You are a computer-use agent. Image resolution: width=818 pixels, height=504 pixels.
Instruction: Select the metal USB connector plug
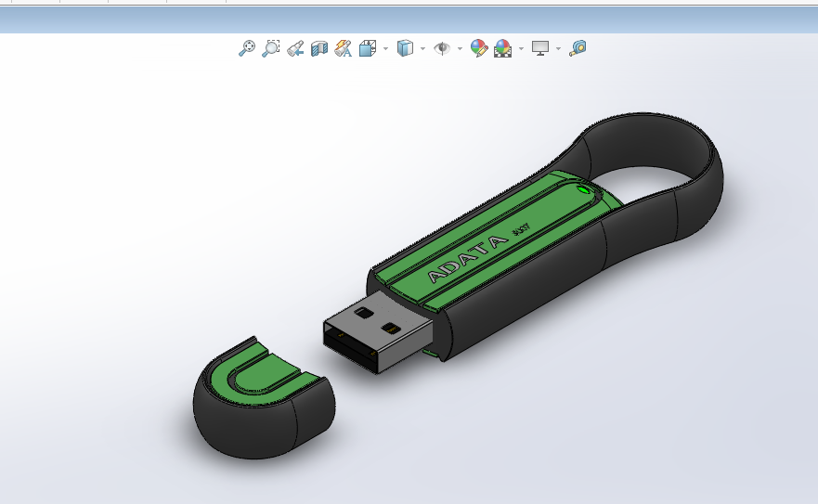coord(378,331)
